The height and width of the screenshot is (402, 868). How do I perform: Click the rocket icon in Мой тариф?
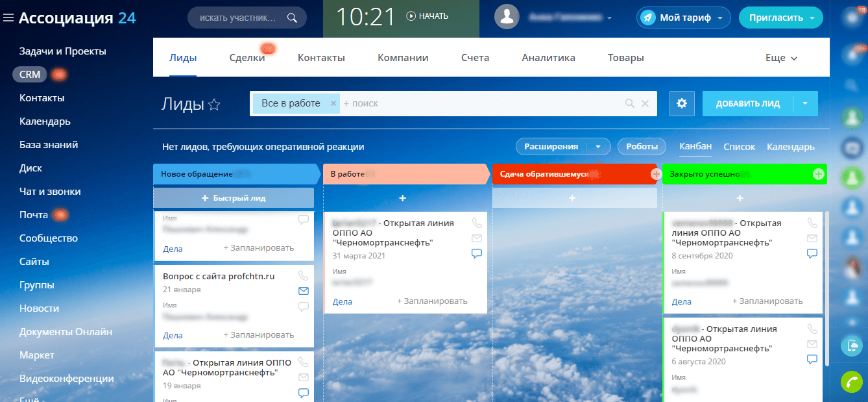pyautogui.click(x=647, y=18)
